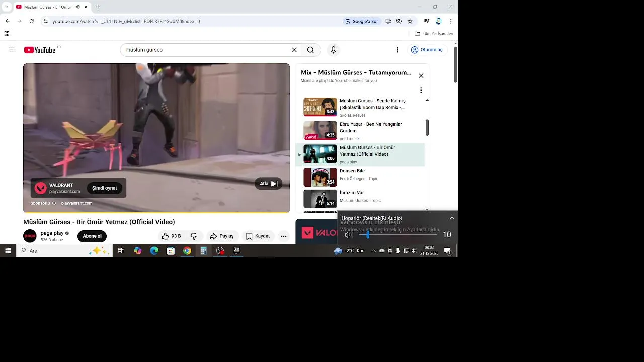Expand the audio output device list chevron

coord(452,218)
